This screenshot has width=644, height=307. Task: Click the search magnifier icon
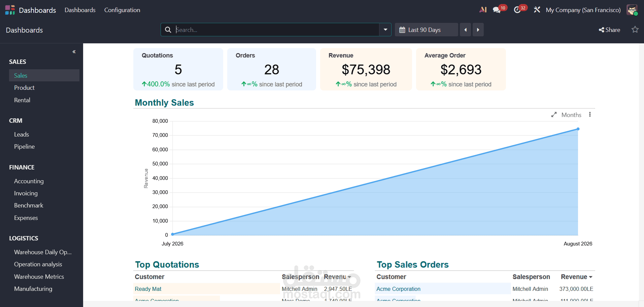pyautogui.click(x=168, y=30)
